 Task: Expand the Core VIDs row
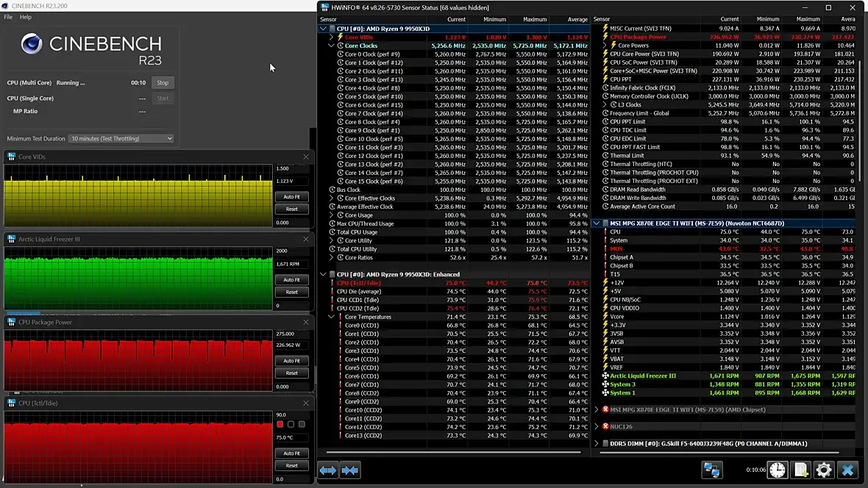pos(332,37)
